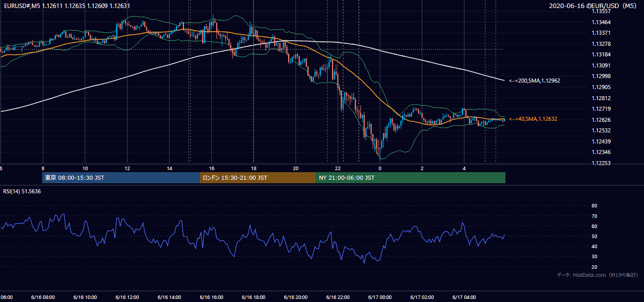Click the 6/17 04:00 time label

pyautogui.click(x=464, y=297)
